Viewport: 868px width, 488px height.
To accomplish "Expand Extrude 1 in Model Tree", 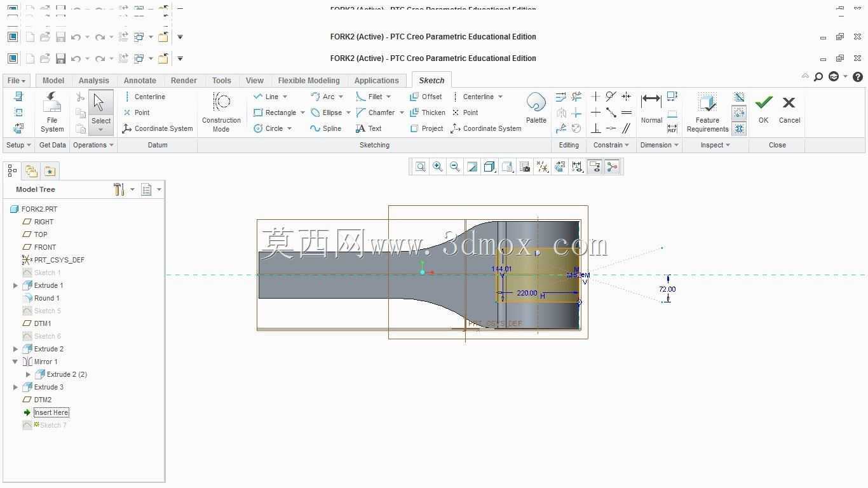I will [x=15, y=285].
